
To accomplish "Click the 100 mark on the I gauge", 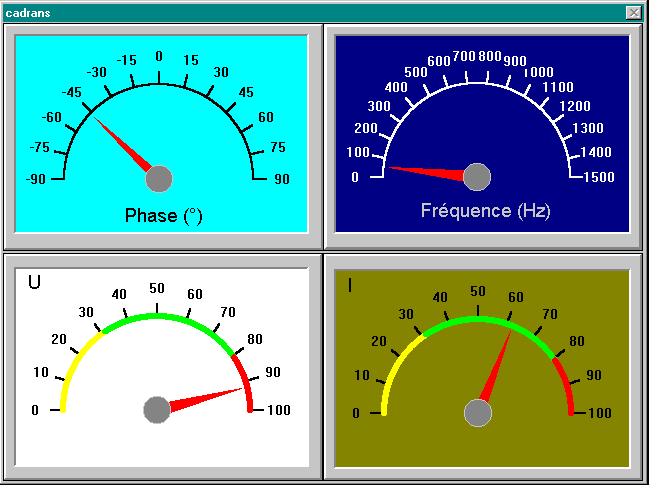I will tap(600, 413).
